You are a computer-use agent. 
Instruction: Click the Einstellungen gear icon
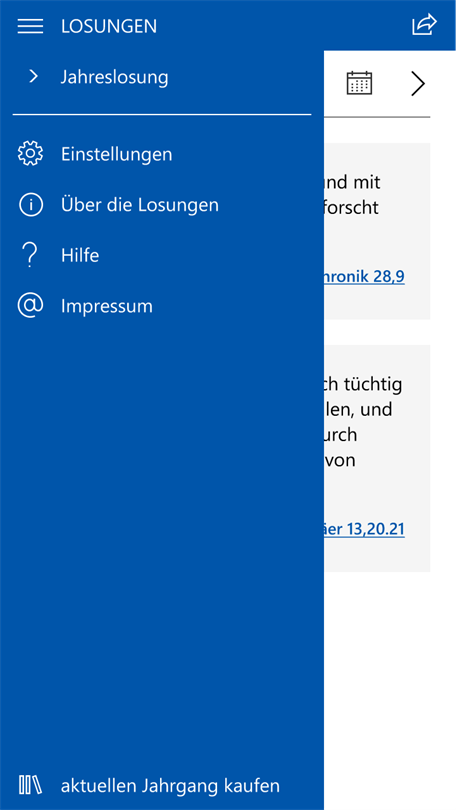30,154
